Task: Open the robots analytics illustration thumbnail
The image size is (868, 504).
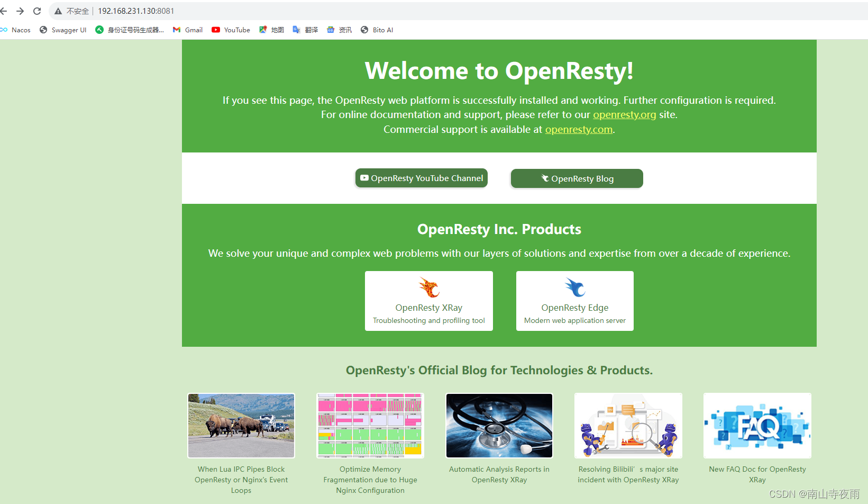Action: (628, 426)
